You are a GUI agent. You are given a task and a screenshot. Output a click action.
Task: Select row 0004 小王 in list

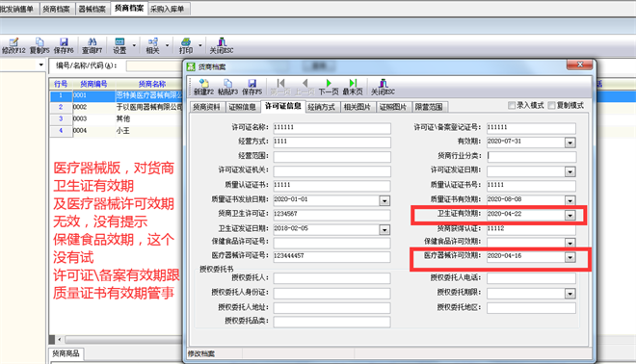[x=116, y=131]
